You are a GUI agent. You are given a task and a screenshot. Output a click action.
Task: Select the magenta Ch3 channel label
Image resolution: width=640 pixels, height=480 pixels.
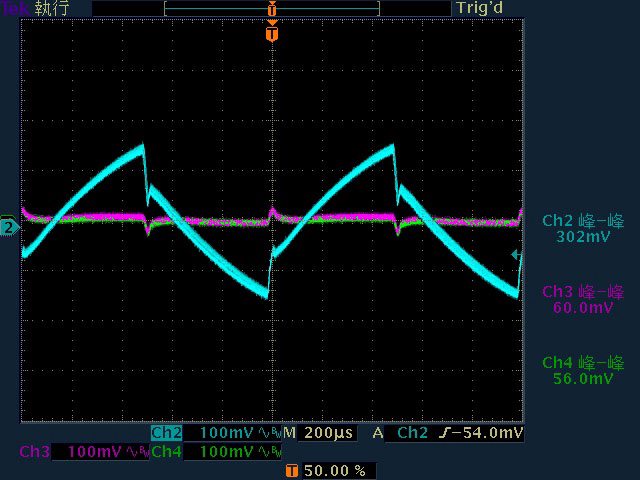pos(35,452)
